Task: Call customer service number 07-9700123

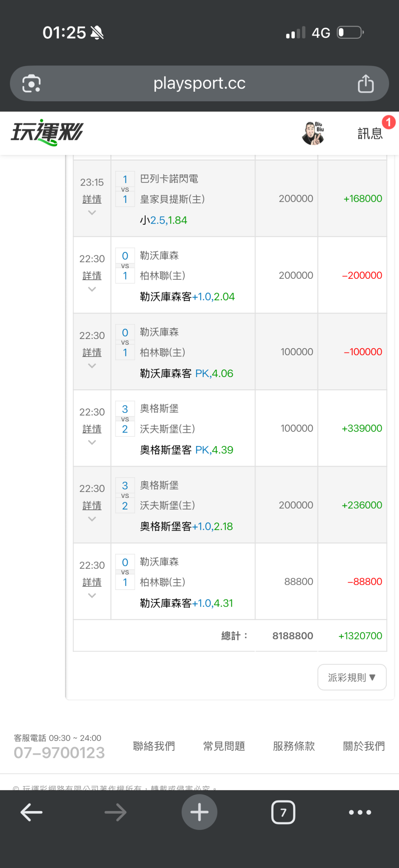Action: [x=59, y=753]
